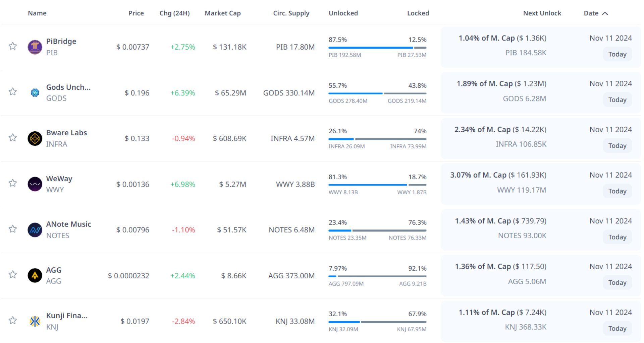Sort table by Chg (24H) header
The width and height of the screenshot is (644, 343).
174,13
